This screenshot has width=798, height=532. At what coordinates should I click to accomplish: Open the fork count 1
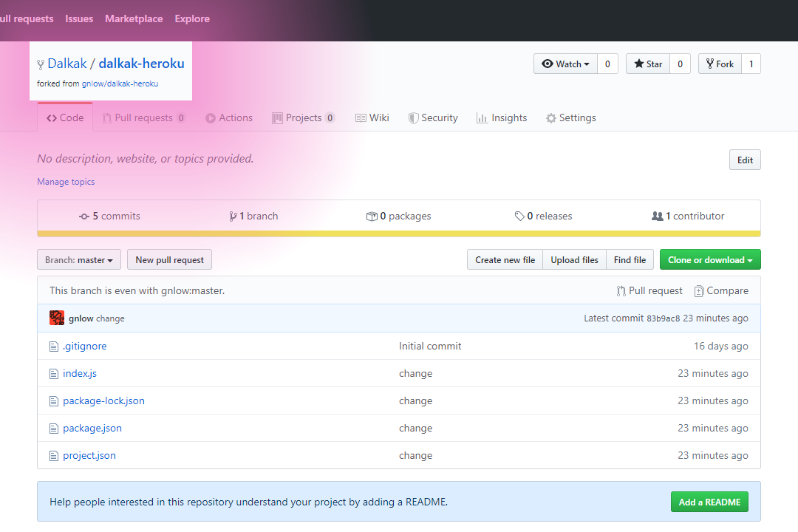click(751, 64)
